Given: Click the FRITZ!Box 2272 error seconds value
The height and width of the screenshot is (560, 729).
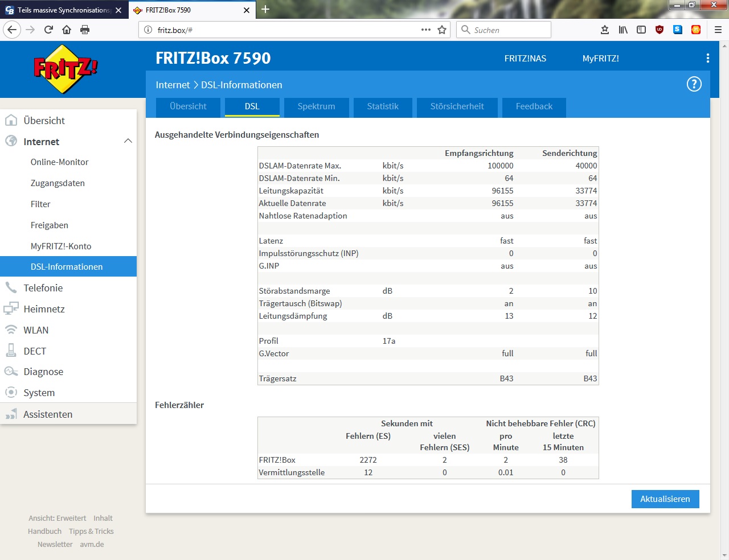Looking at the screenshot, I should click(x=368, y=460).
